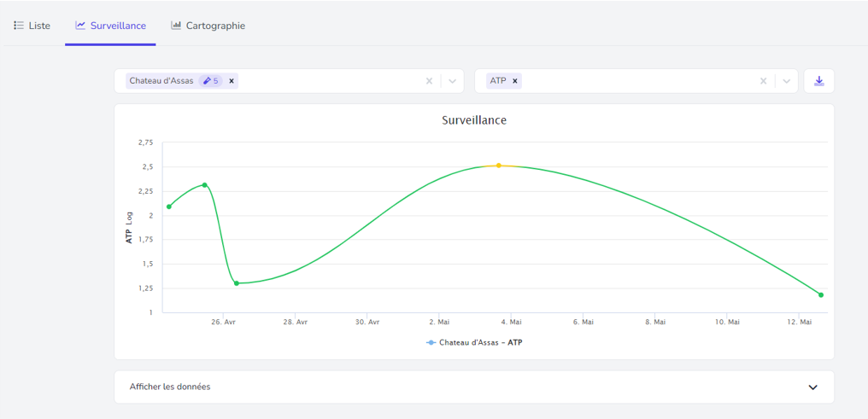The image size is (868, 419).
Task: Click the download chart icon button
Action: (818, 81)
